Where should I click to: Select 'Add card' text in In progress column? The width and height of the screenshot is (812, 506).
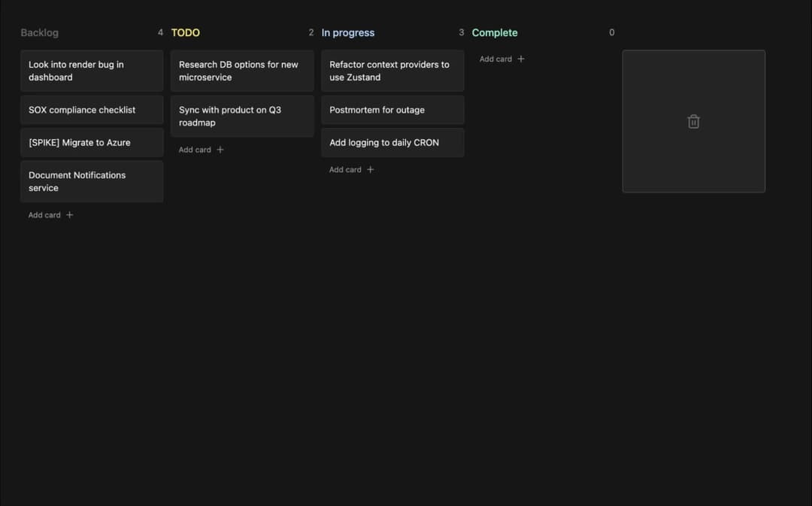point(345,169)
